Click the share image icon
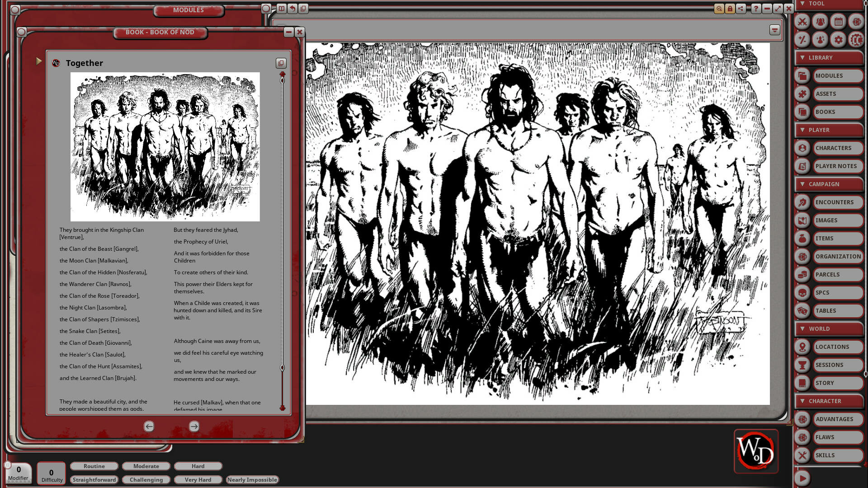Screen dimensions: 868x488 tap(741, 9)
